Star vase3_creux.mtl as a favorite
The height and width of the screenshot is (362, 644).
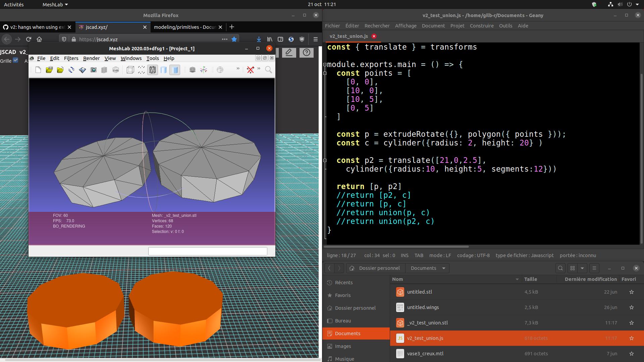(632, 354)
